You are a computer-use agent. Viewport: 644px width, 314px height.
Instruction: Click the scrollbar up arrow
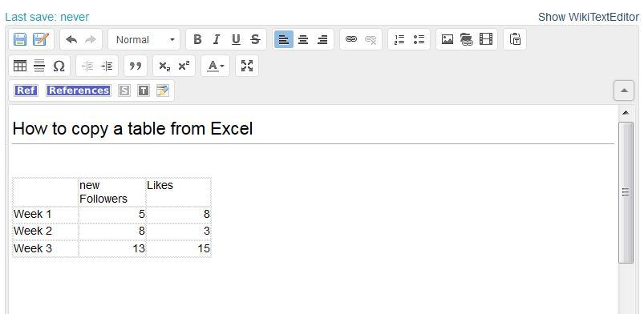point(626,112)
